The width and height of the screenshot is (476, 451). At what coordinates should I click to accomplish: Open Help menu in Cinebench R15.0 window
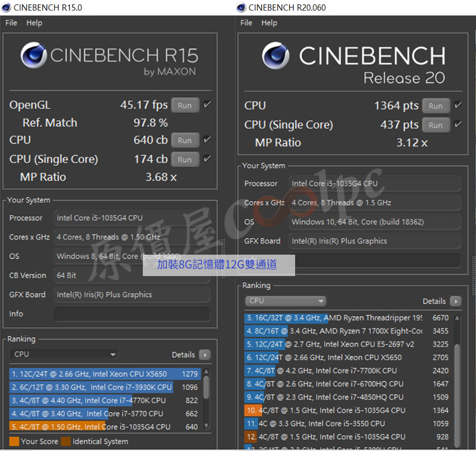coord(34,23)
